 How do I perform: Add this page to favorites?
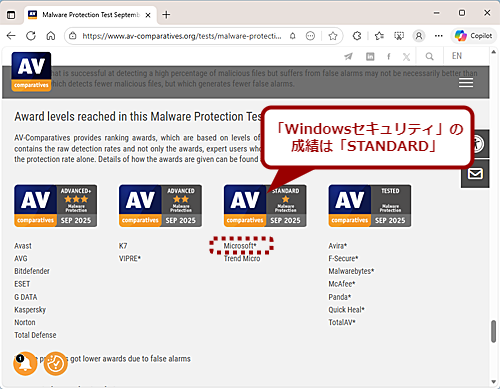333,36
